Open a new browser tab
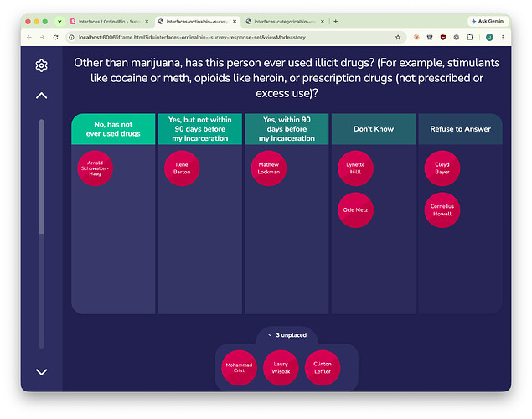The width and height of the screenshot is (532, 419). (x=336, y=22)
